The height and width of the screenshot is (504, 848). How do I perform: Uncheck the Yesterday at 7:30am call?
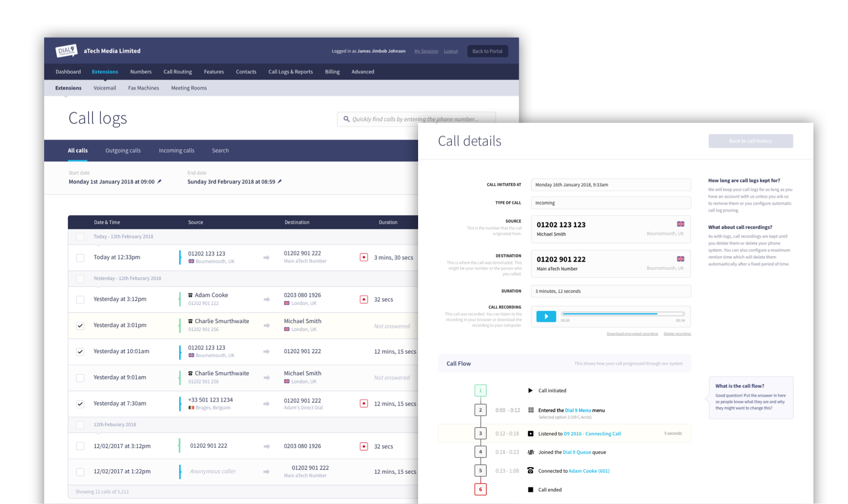click(x=80, y=404)
